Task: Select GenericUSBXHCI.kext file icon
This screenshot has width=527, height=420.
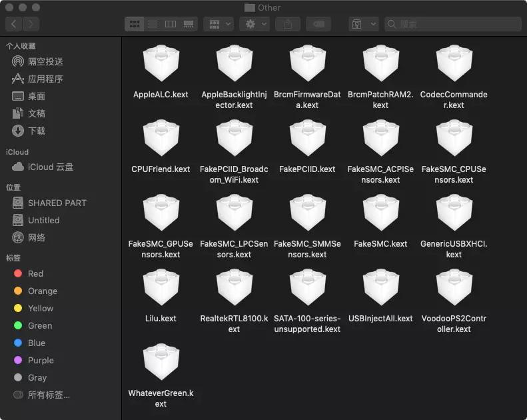Action: pos(454,212)
